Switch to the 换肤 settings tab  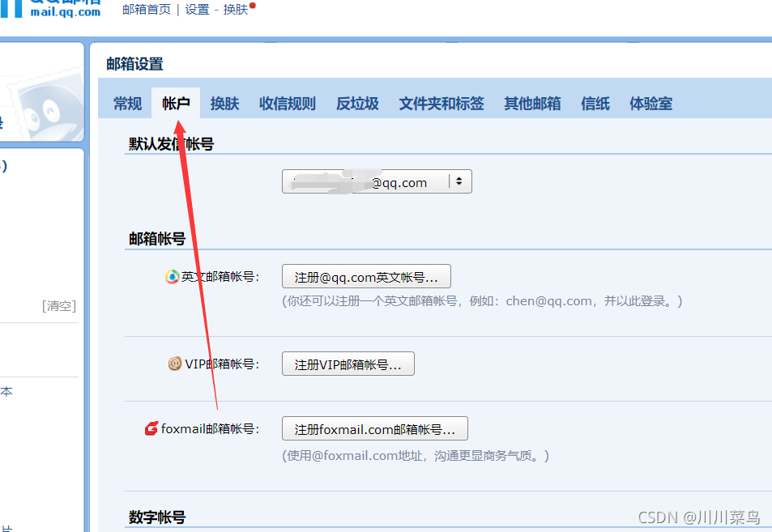click(x=224, y=104)
